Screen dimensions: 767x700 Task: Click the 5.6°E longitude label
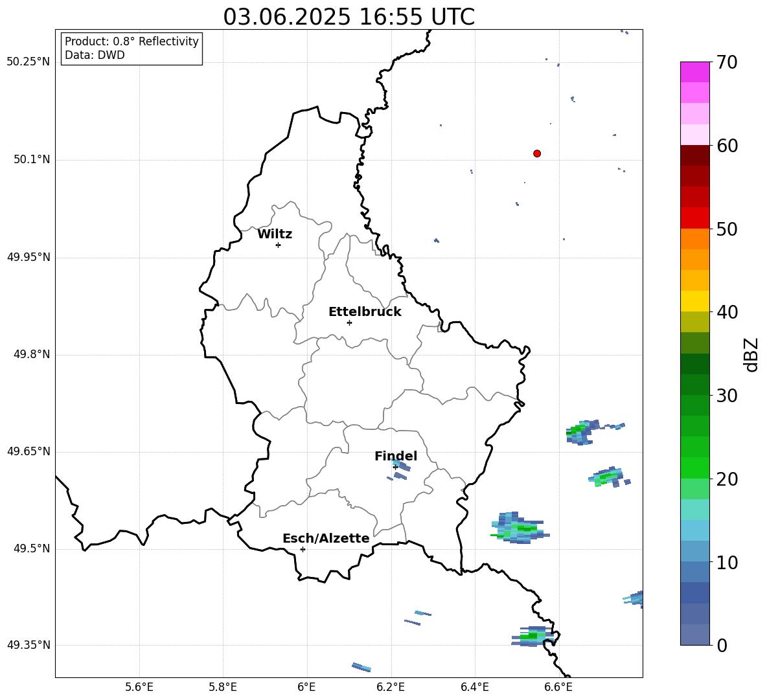coord(139,687)
